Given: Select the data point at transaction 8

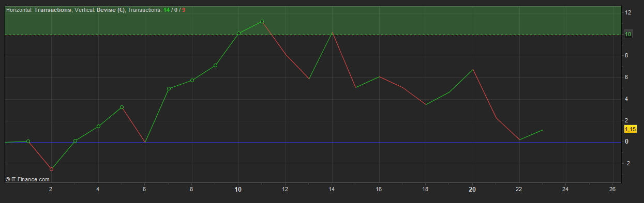Looking at the screenshot, I should tap(192, 80).
